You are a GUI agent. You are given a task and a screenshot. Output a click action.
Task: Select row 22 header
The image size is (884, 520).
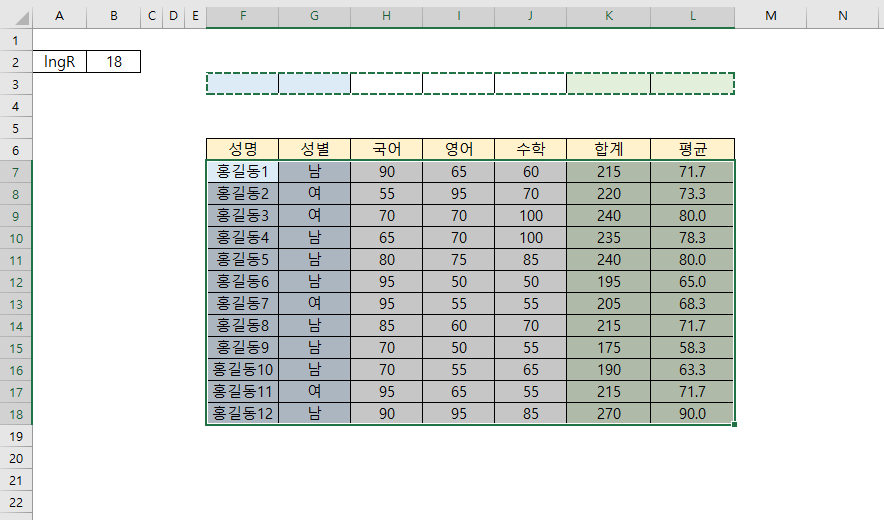tap(16, 502)
